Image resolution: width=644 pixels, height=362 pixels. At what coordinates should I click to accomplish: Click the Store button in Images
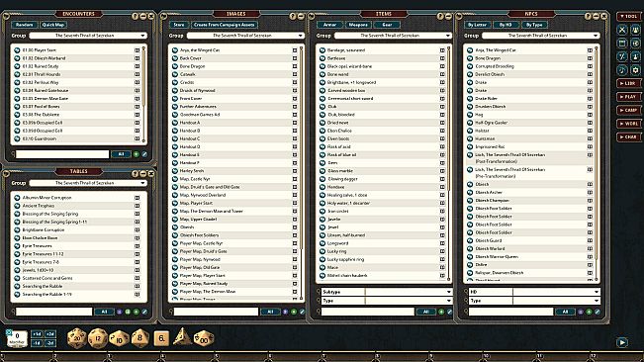[179, 25]
